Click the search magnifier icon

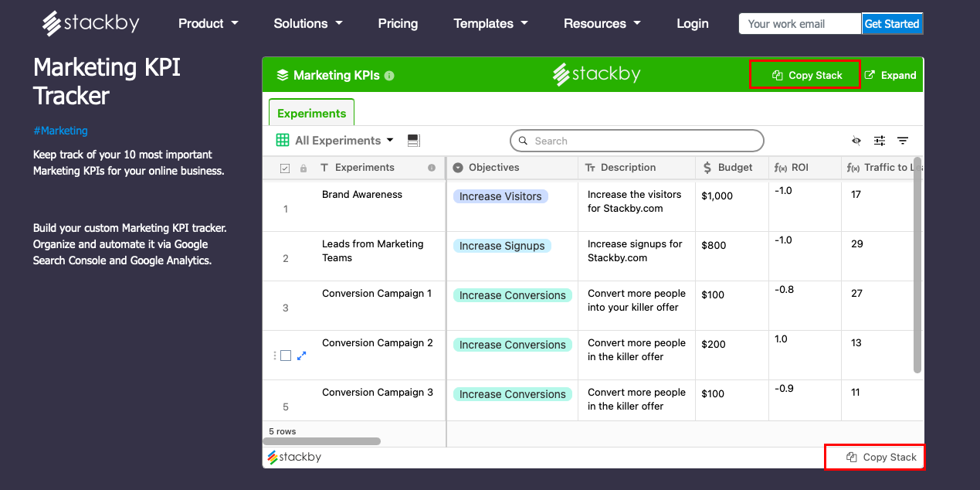524,141
